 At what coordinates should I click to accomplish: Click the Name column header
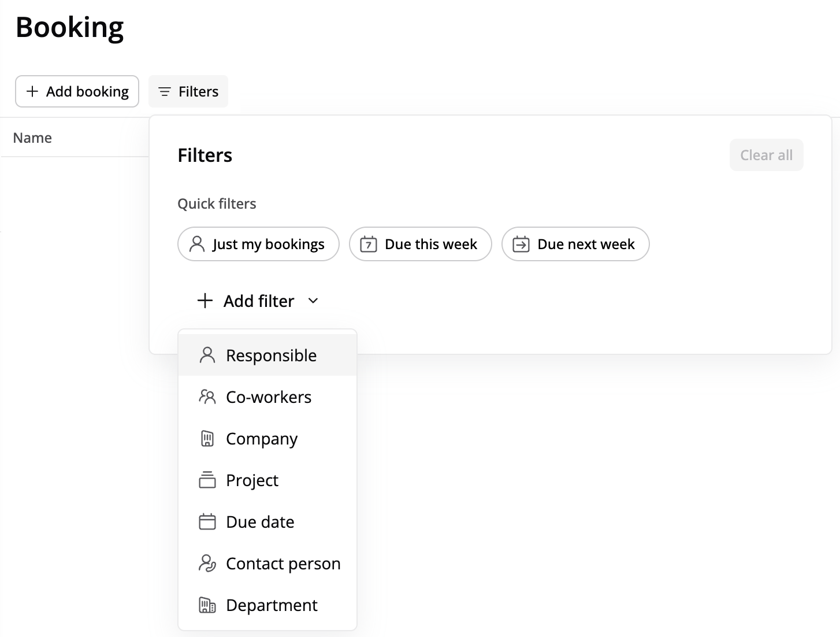point(32,138)
